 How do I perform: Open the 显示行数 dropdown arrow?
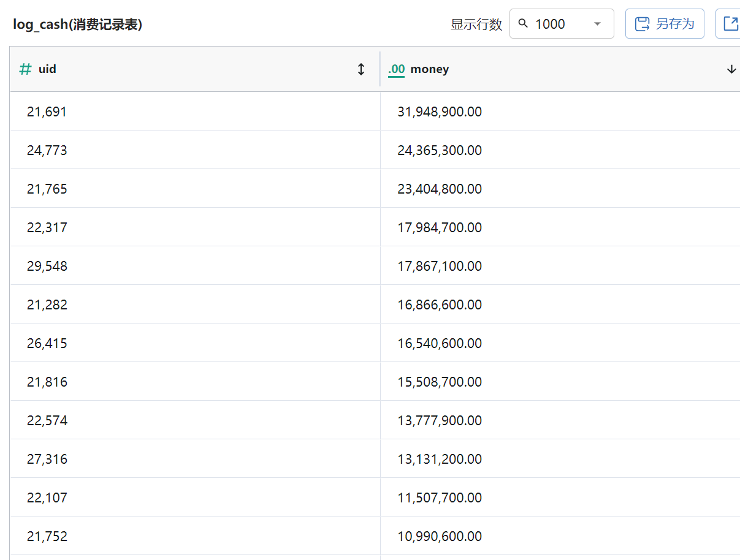click(598, 24)
